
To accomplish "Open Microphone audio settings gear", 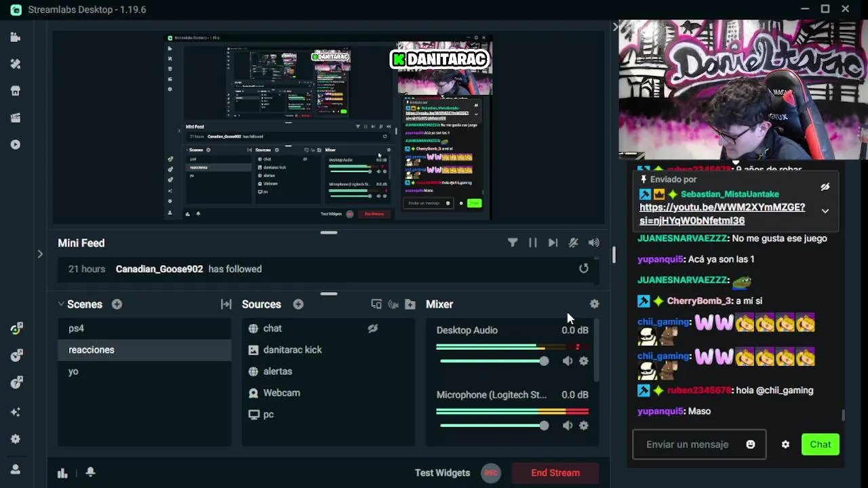I will pyautogui.click(x=584, y=426).
